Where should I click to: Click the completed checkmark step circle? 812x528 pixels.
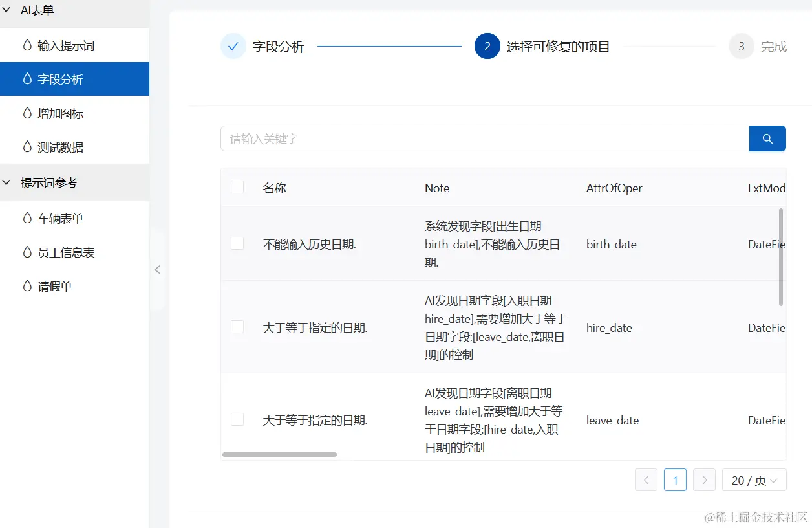tap(233, 46)
